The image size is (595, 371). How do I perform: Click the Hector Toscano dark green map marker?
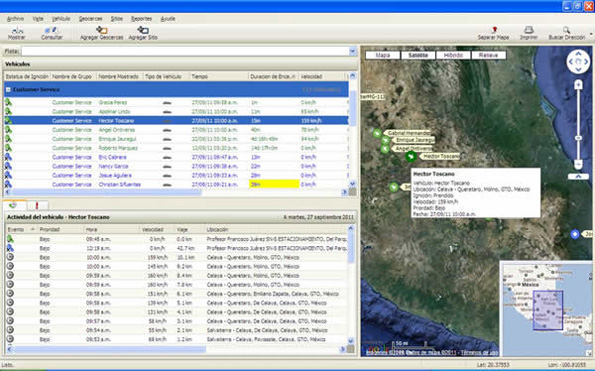click(411, 156)
